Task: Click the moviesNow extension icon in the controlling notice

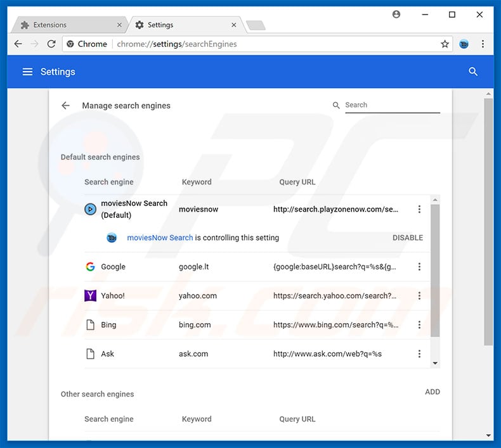Action: 112,238
